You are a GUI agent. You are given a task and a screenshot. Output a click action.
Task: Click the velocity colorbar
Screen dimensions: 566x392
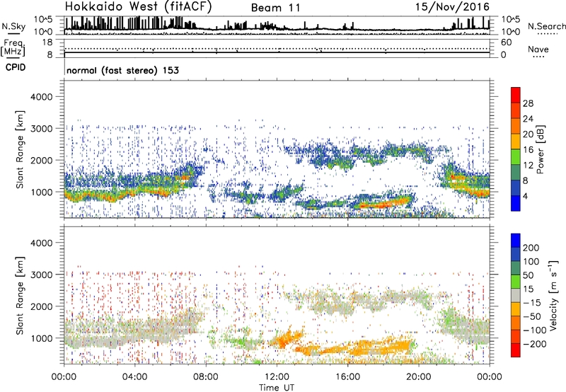pyautogui.click(x=516, y=295)
